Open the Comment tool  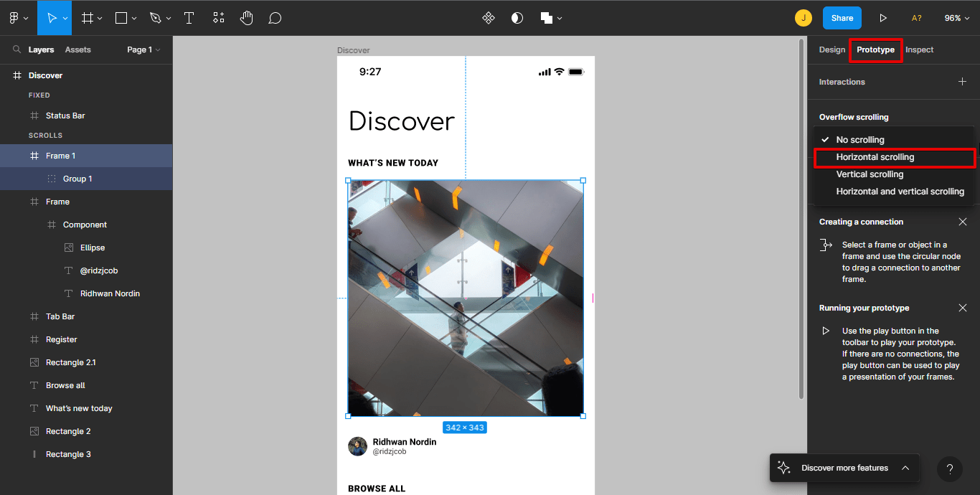275,17
